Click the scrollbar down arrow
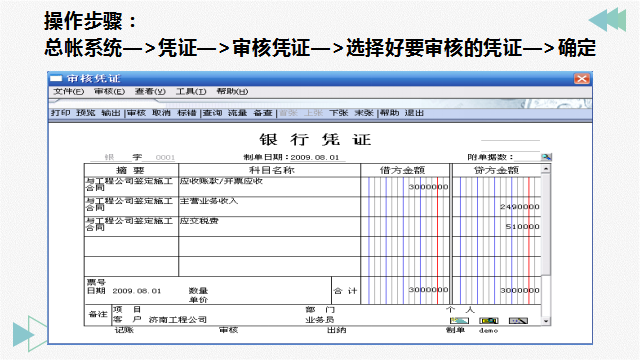Screen dimensions: 640x360 [546, 321]
